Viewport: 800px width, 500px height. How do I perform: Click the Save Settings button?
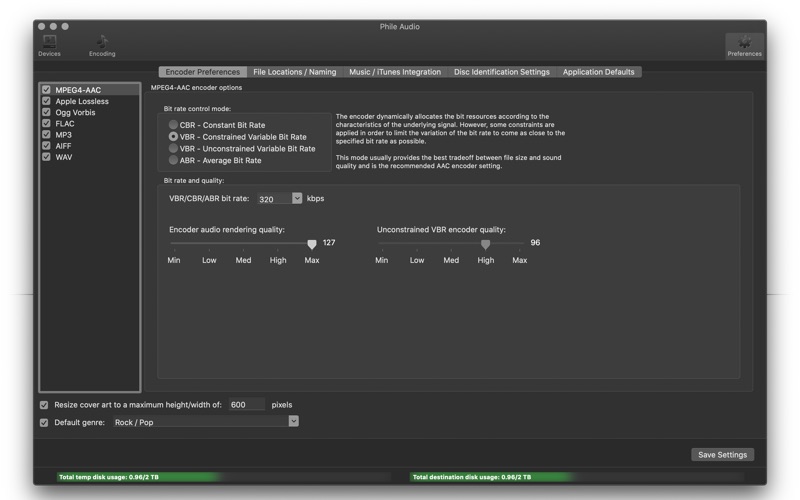(x=722, y=455)
